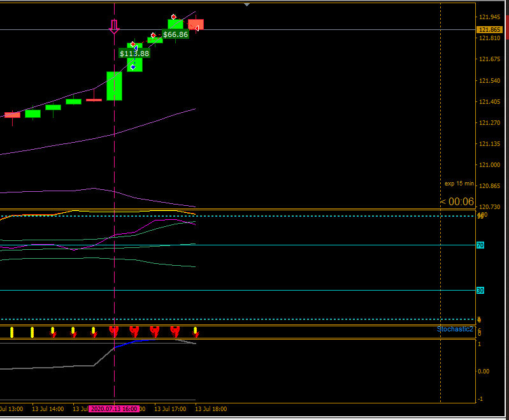
Task: Click the cyan 70 level tag
Action: coord(480,245)
